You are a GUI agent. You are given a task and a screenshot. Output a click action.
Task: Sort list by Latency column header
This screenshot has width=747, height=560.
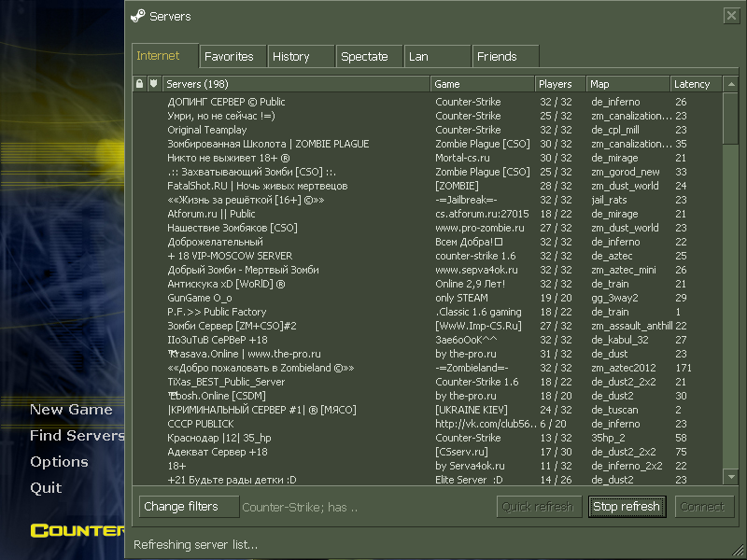click(x=696, y=84)
